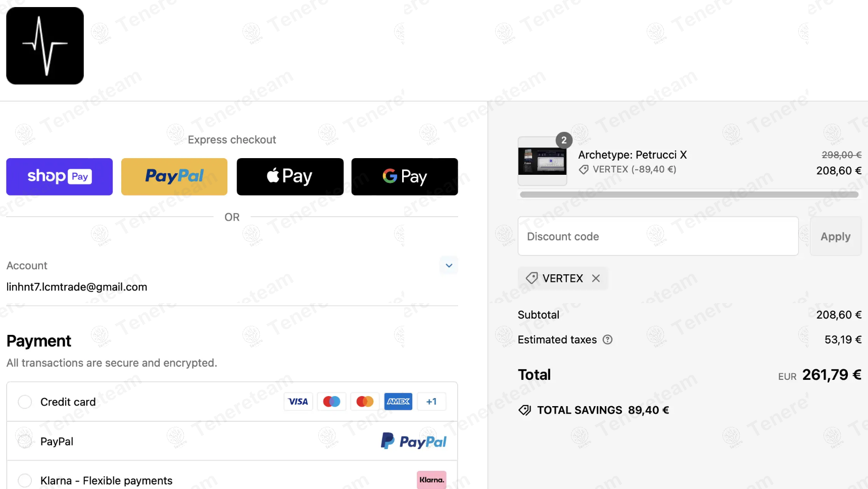Select PayPal payment radio button
Image resolution: width=868 pixels, height=489 pixels.
coord(25,441)
